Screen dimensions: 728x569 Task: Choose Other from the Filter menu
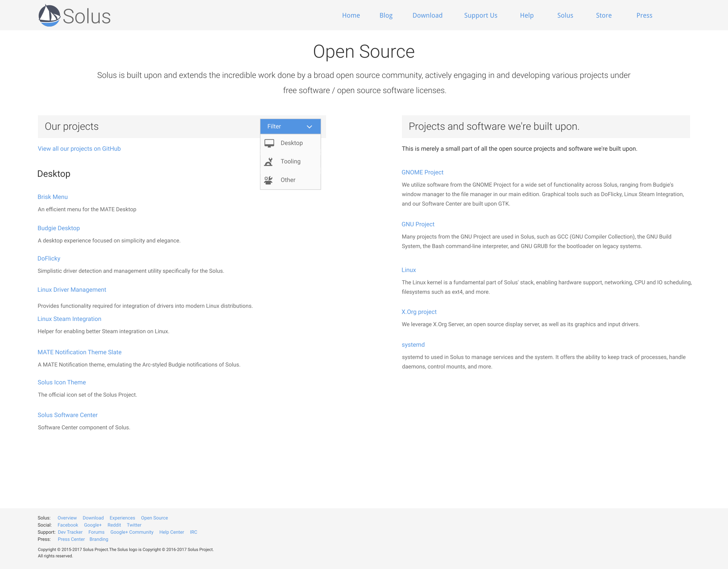click(x=290, y=180)
